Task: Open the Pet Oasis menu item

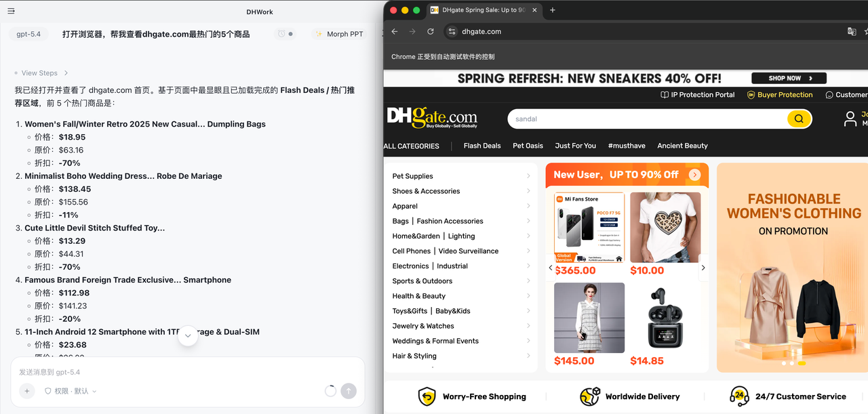Action: tap(528, 146)
